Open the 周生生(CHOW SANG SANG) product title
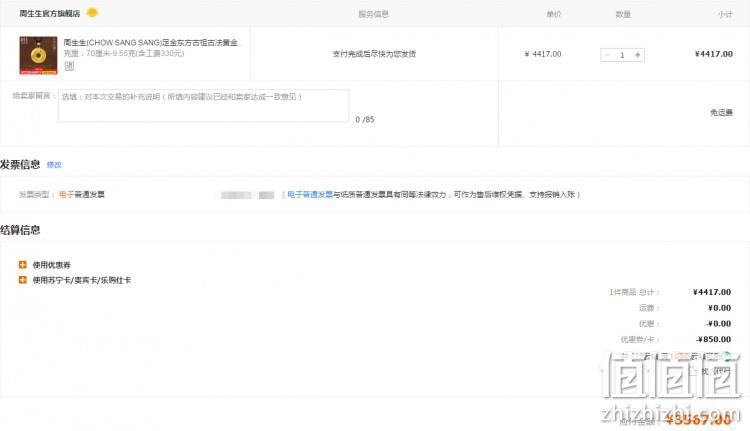Screen dimensions: 750x431 coord(151,43)
